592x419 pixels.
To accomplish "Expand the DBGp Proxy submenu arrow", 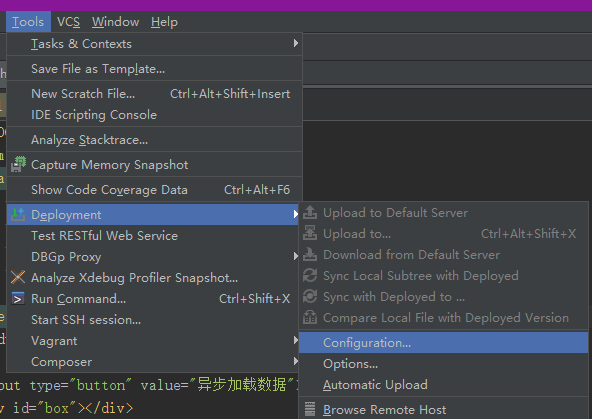I will tap(295, 257).
